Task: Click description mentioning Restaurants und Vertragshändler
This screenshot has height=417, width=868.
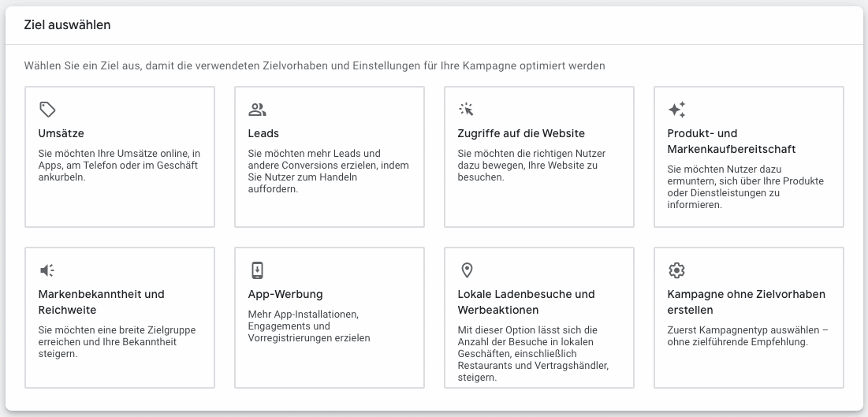Action: (x=533, y=354)
